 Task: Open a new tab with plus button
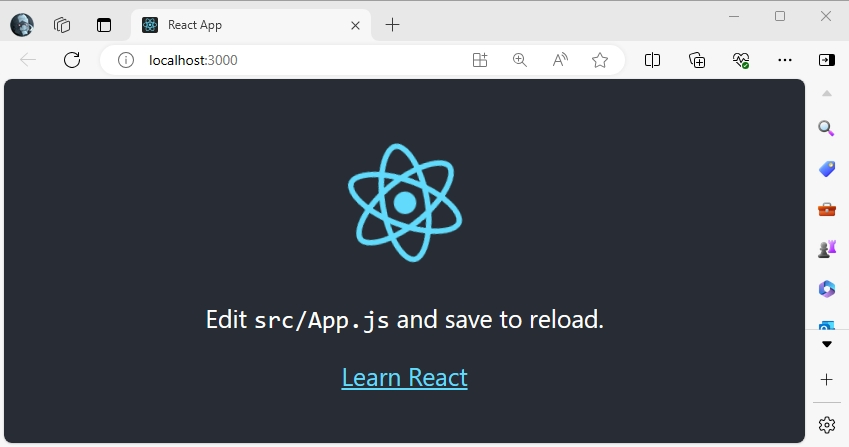coord(393,25)
